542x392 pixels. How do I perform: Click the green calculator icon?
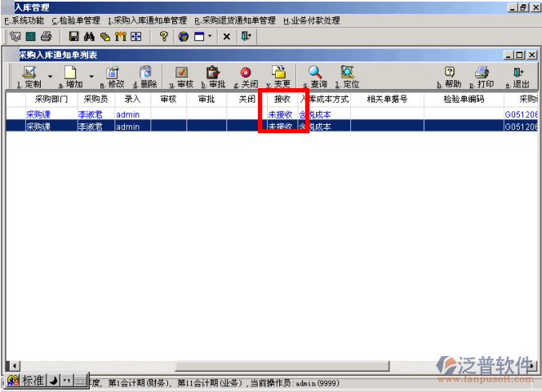click(x=31, y=36)
